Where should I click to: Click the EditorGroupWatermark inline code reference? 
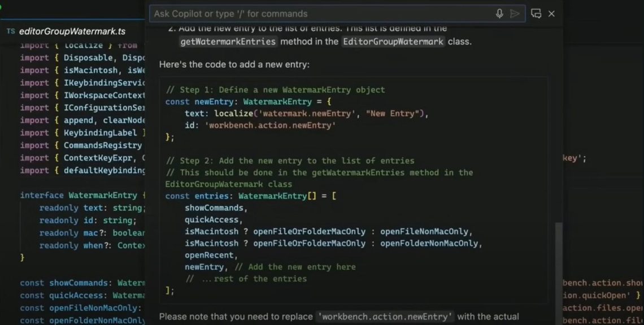tap(393, 41)
